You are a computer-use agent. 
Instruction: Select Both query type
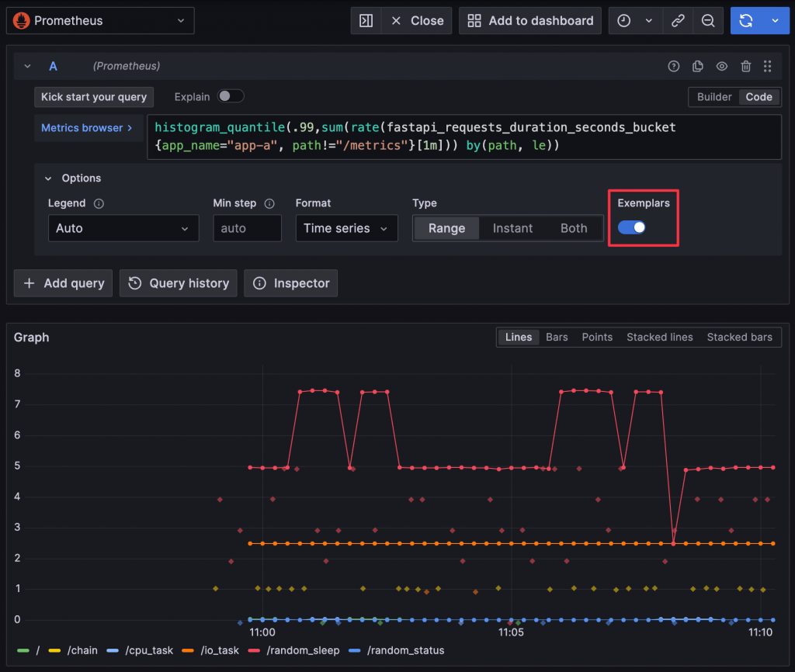tap(574, 228)
